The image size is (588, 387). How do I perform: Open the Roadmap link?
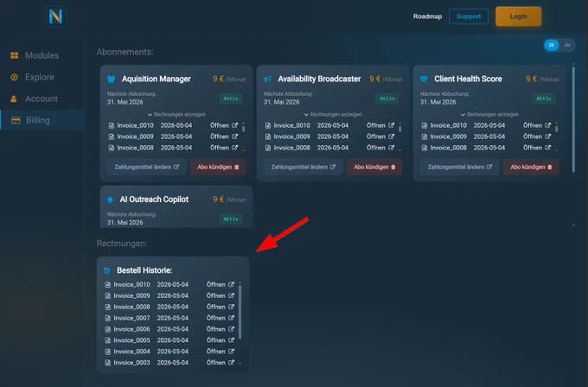(x=427, y=16)
